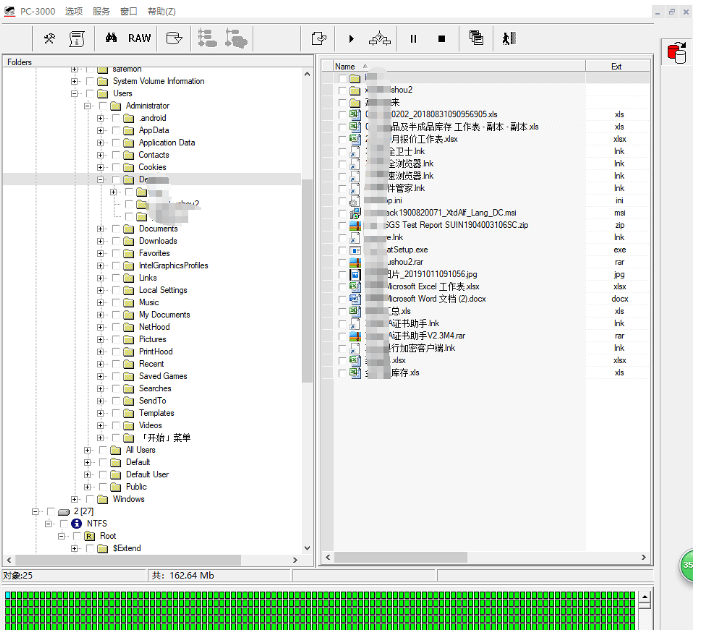Tick the checkbox beside Users folder
The height and width of the screenshot is (630, 701).
click(90, 93)
